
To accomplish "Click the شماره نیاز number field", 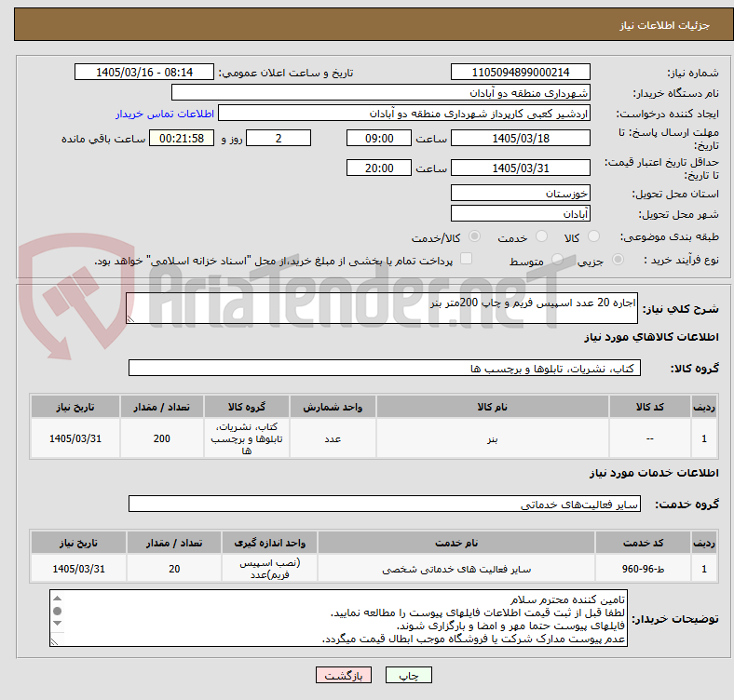I will (x=520, y=72).
